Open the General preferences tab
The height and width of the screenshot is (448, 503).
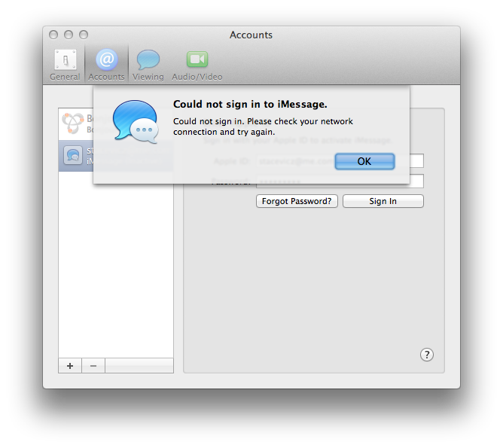coord(65,65)
